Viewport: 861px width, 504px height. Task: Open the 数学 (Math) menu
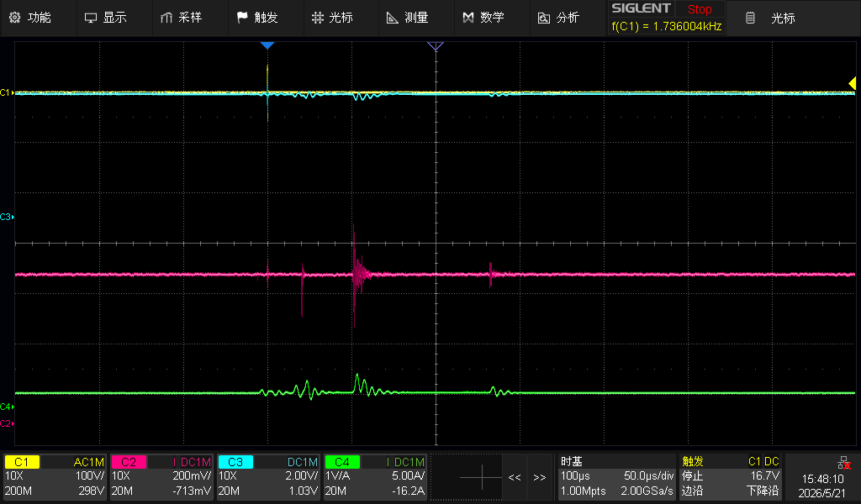click(x=483, y=18)
